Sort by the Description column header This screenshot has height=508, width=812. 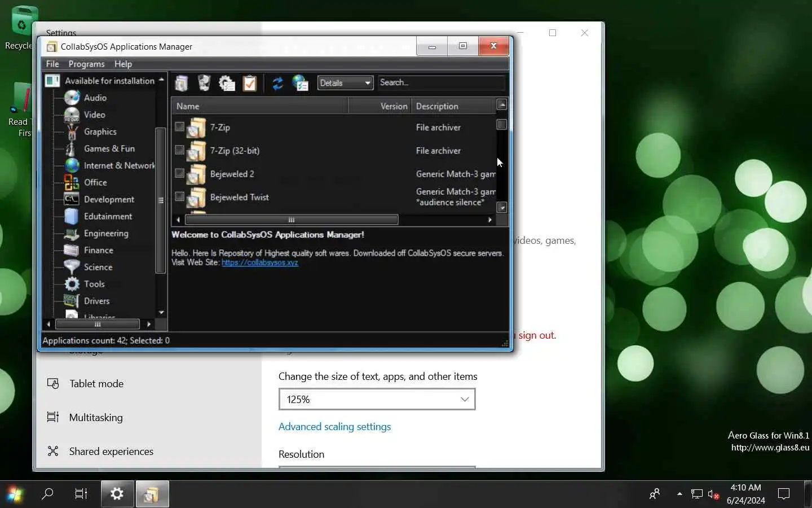453,106
